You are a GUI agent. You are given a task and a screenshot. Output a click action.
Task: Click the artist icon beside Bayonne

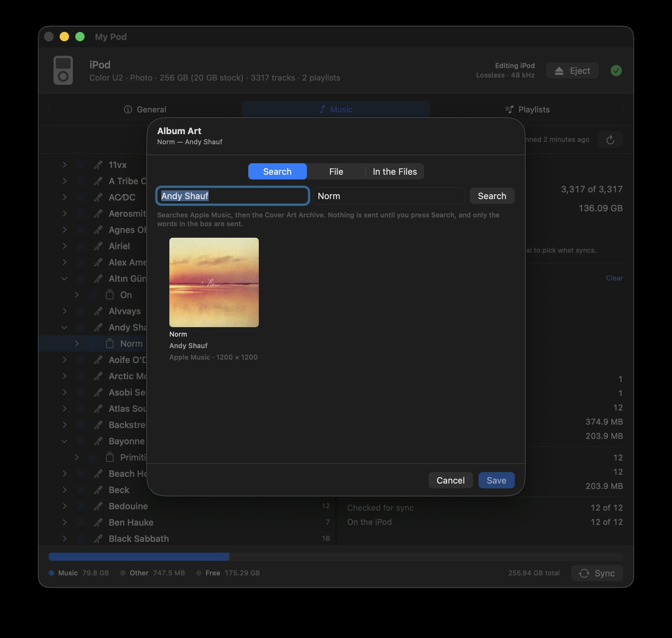click(98, 441)
